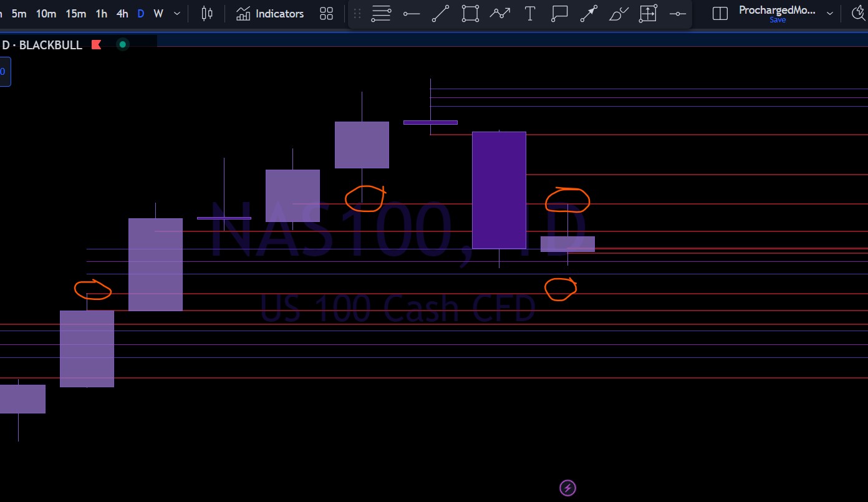
Task: Open the candlestick chart type menu
Action: coord(207,14)
